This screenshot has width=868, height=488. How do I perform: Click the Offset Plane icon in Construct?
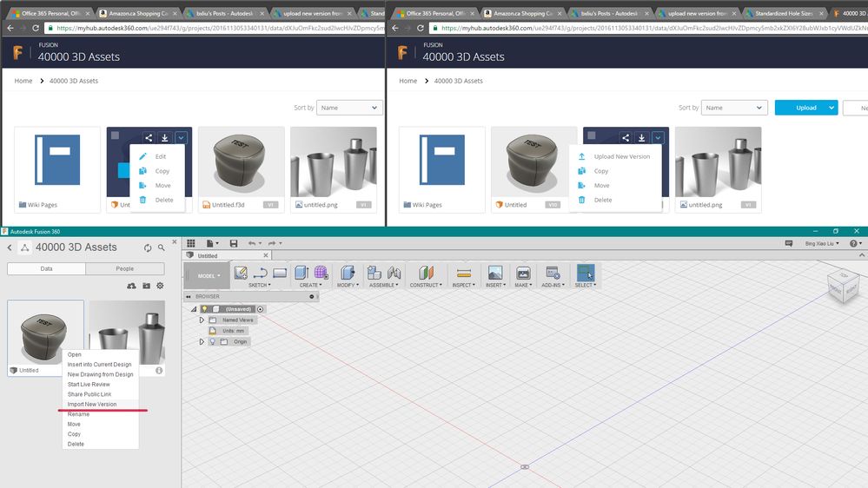click(425, 273)
